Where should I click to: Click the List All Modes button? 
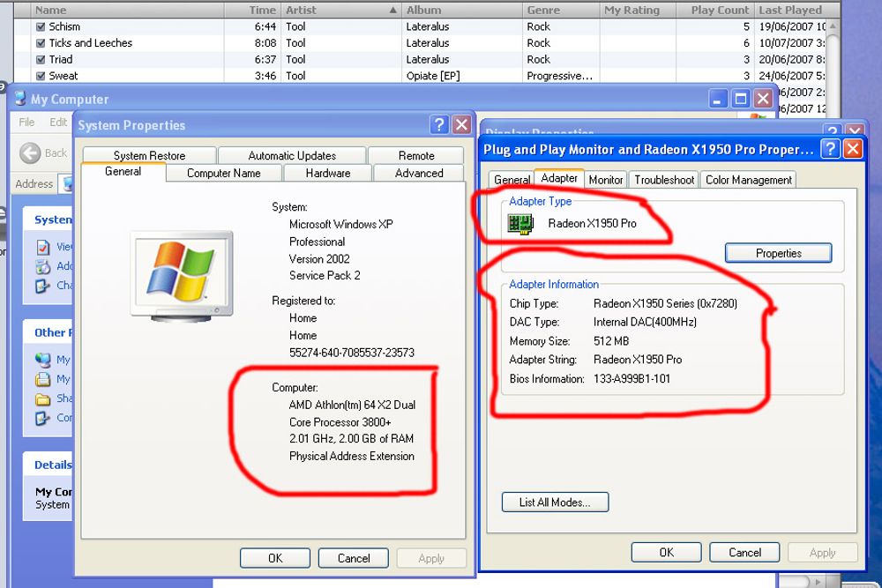[x=555, y=502]
